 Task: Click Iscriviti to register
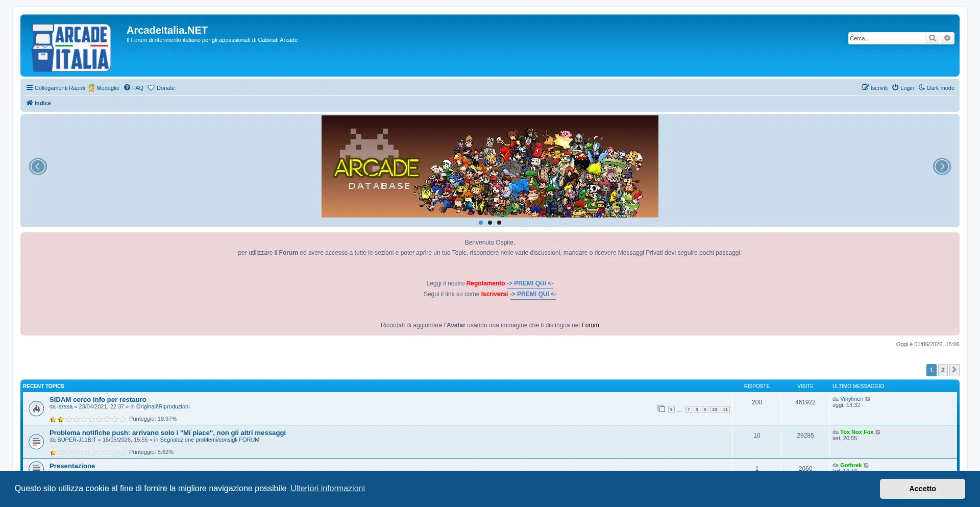(875, 88)
